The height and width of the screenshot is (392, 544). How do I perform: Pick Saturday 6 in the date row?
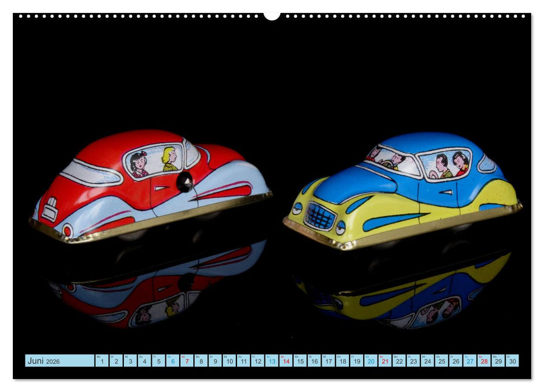click(x=173, y=361)
